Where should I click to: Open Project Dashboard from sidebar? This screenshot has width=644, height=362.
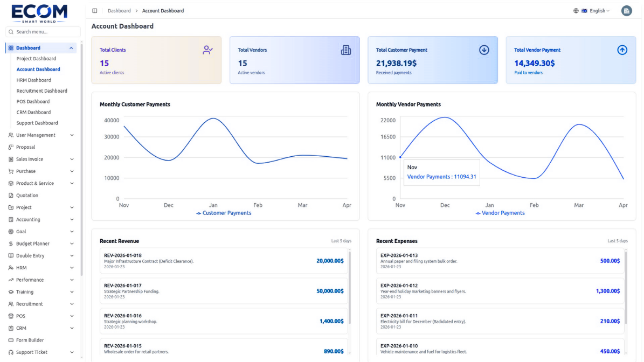click(x=36, y=59)
